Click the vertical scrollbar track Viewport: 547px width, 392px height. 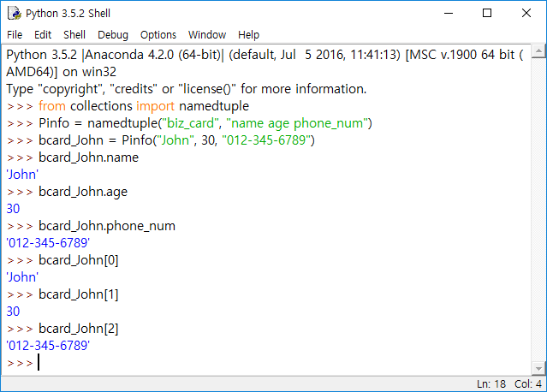[538, 210]
